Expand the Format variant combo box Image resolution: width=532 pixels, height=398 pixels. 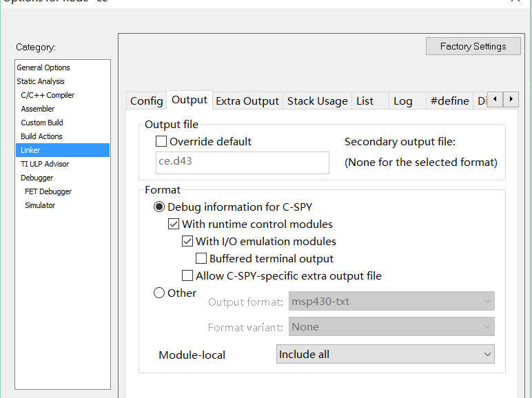(391, 327)
